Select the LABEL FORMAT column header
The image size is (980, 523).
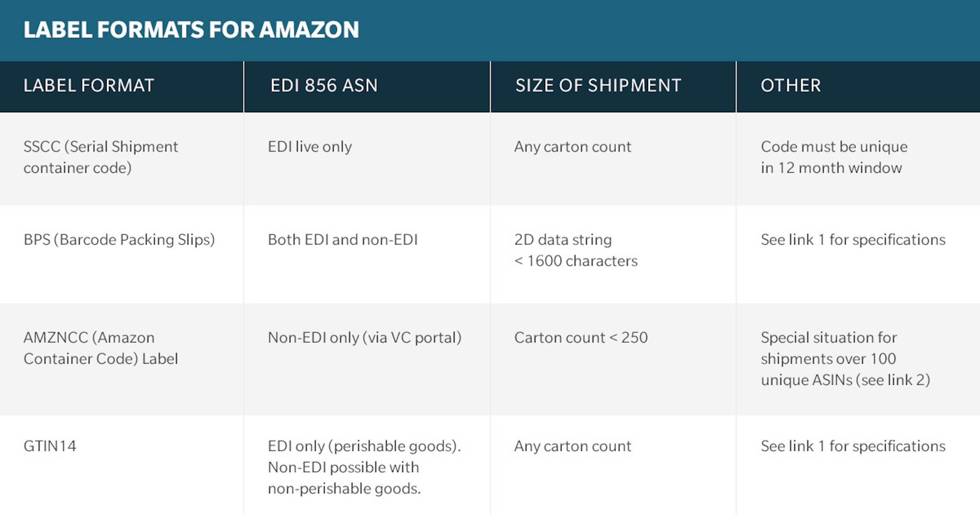tap(89, 86)
